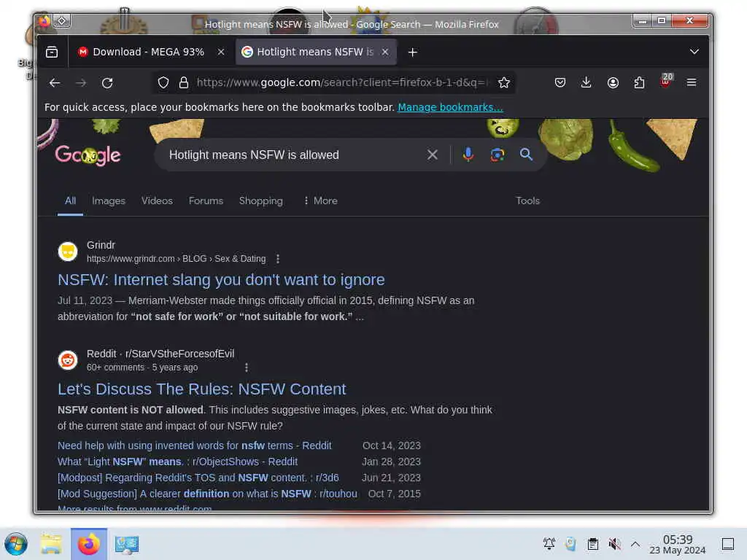The height and width of the screenshot is (560, 747).
Task: Expand hidden system tray icons arrow
Action: point(635,543)
